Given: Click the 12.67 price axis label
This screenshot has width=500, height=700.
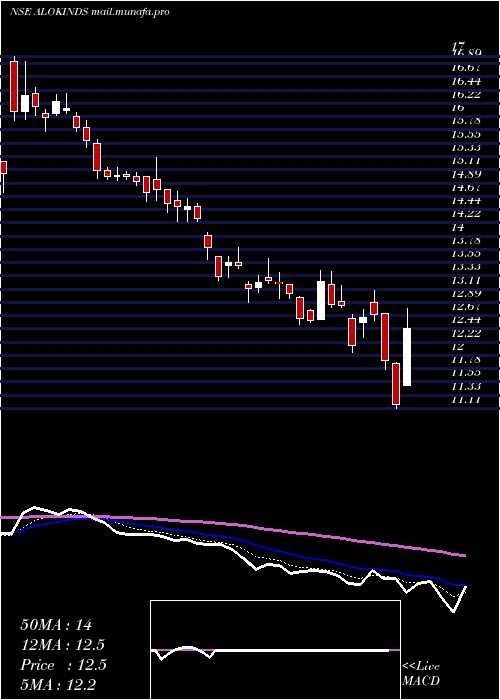Looking at the screenshot, I should click(466, 306).
